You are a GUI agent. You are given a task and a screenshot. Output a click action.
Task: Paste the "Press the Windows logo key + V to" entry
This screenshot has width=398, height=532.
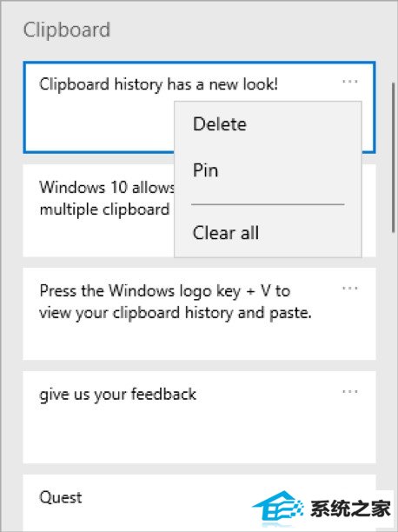(x=199, y=314)
